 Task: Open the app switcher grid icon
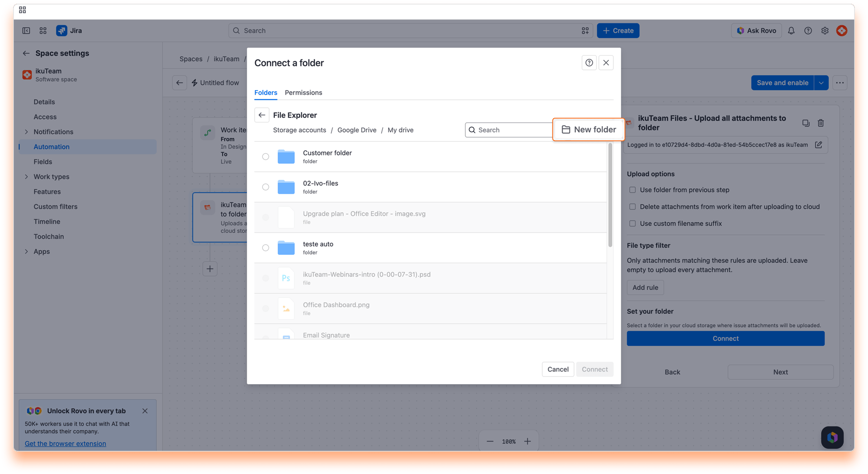point(43,31)
